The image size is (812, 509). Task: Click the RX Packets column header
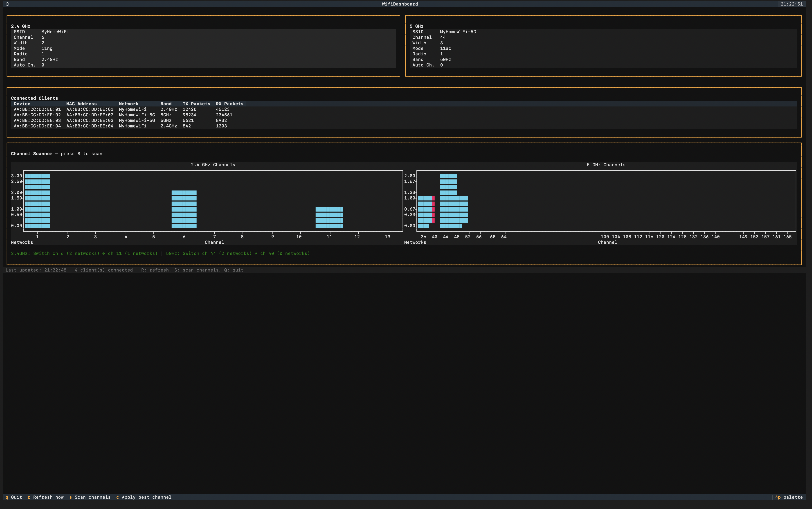coord(229,104)
